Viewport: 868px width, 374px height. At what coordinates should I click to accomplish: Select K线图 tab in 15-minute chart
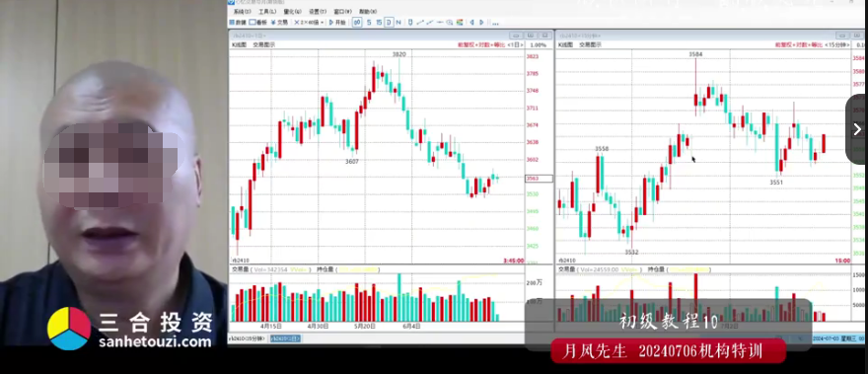(566, 44)
